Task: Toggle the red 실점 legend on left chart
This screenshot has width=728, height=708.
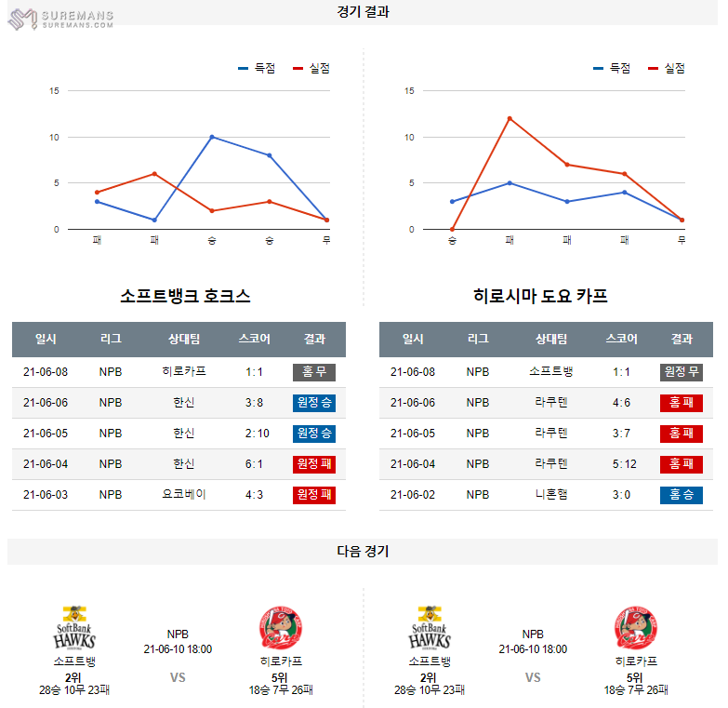Action: coord(311,68)
